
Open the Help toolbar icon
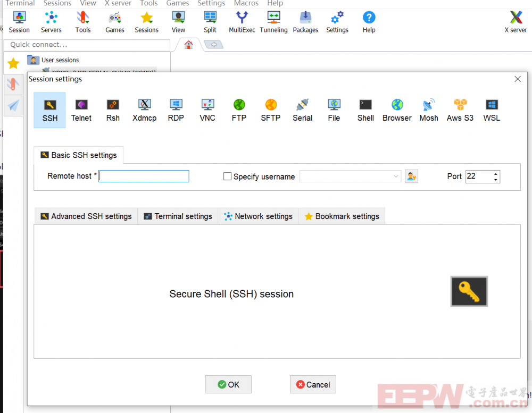coord(369,22)
